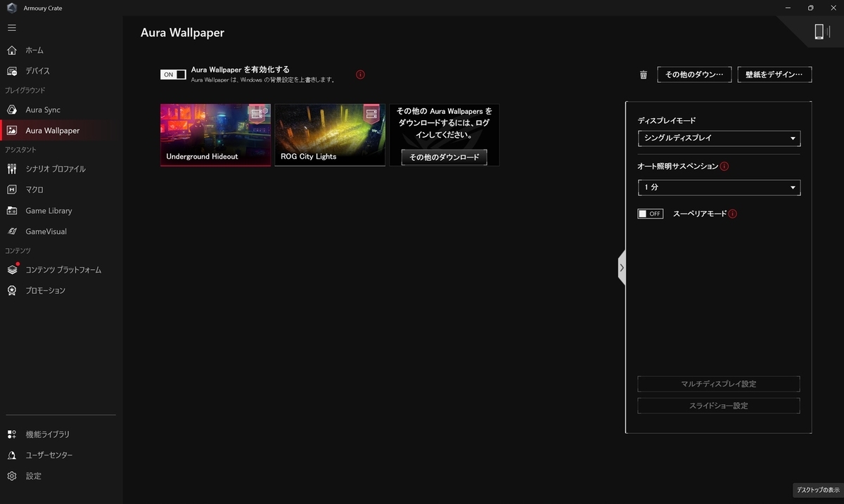
Task: Open the オート照明サスペンション 1 分 dropdown
Action: [719, 188]
